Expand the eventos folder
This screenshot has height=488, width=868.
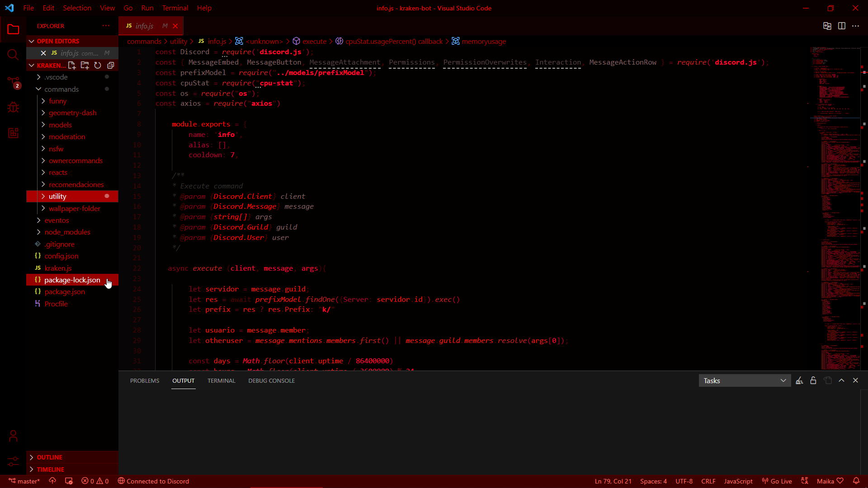coord(57,221)
